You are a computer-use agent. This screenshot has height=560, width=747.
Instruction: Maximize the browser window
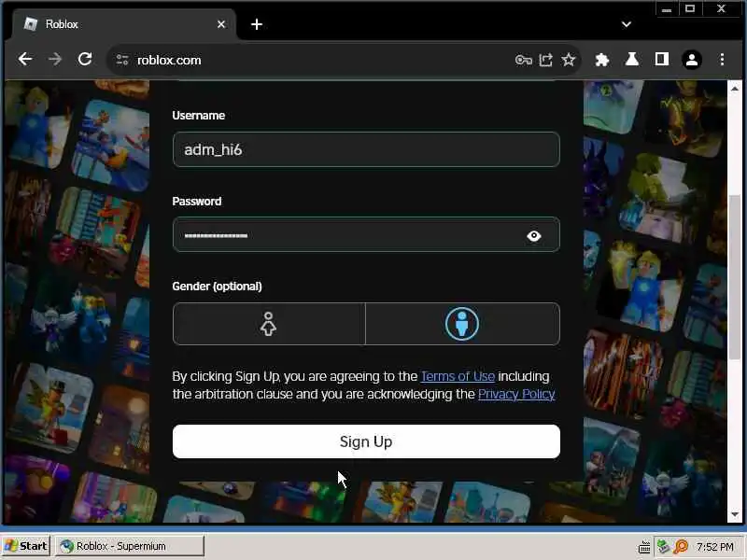(690, 9)
